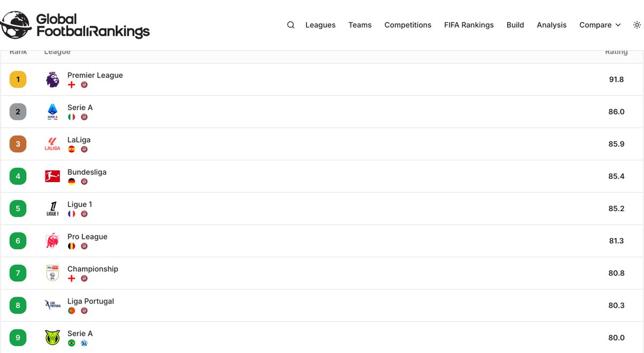The width and height of the screenshot is (644, 353).
Task: Click Italy flag under Serie A
Action: tap(71, 117)
